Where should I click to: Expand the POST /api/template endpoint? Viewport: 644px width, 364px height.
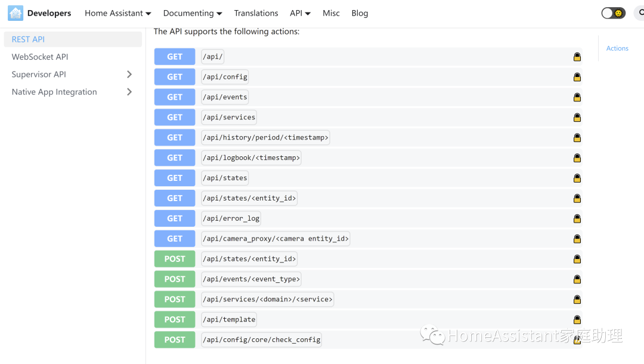[368, 319]
